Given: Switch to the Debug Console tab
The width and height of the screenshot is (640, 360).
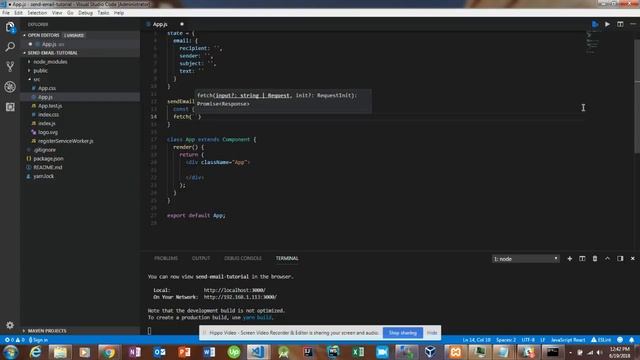Looking at the screenshot, I should 243,258.
